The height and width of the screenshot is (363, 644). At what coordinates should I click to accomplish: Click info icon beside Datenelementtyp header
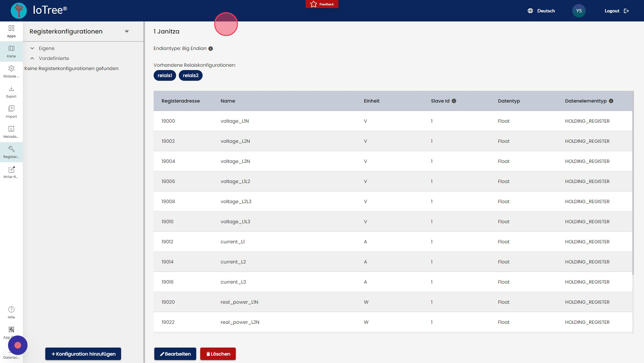click(611, 101)
